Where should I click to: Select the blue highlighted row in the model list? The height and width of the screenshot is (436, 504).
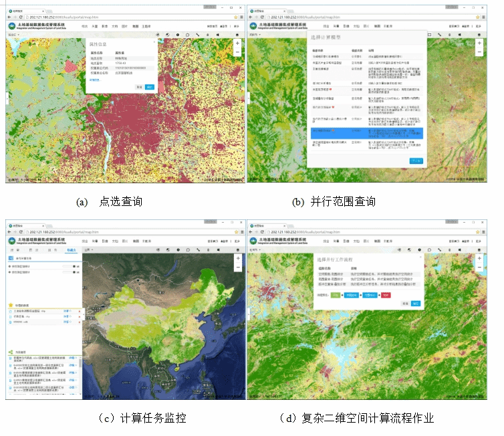point(366,132)
